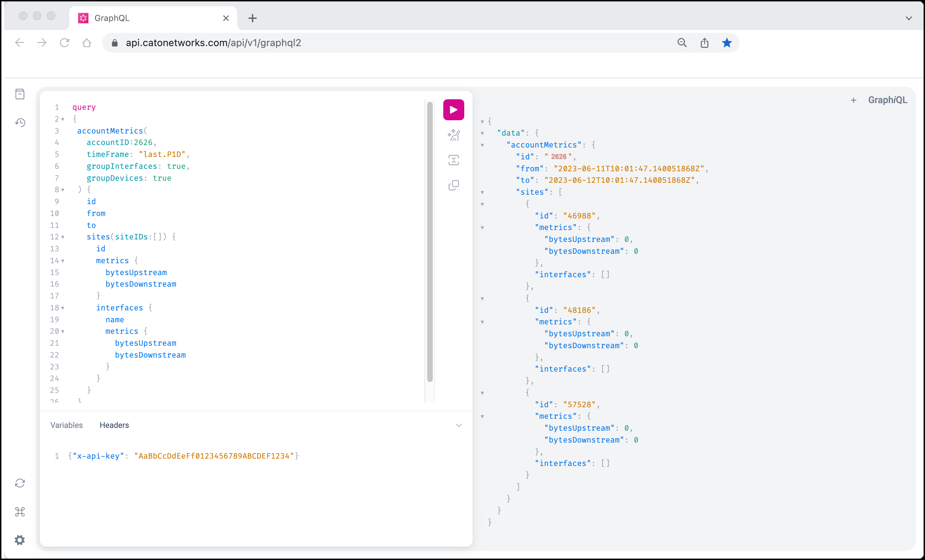The image size is (925, 560).
Task: Copy the query with the copy icon
Action: 453,185
